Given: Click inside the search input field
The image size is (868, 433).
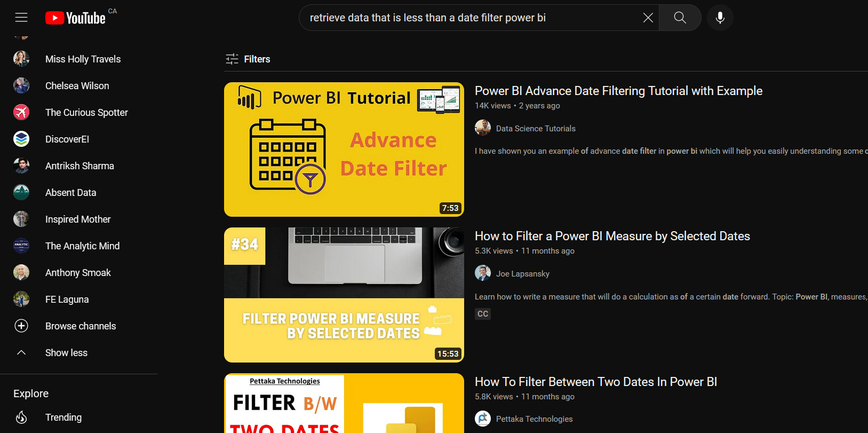Looking at the screenshot, I should point(469,18).
